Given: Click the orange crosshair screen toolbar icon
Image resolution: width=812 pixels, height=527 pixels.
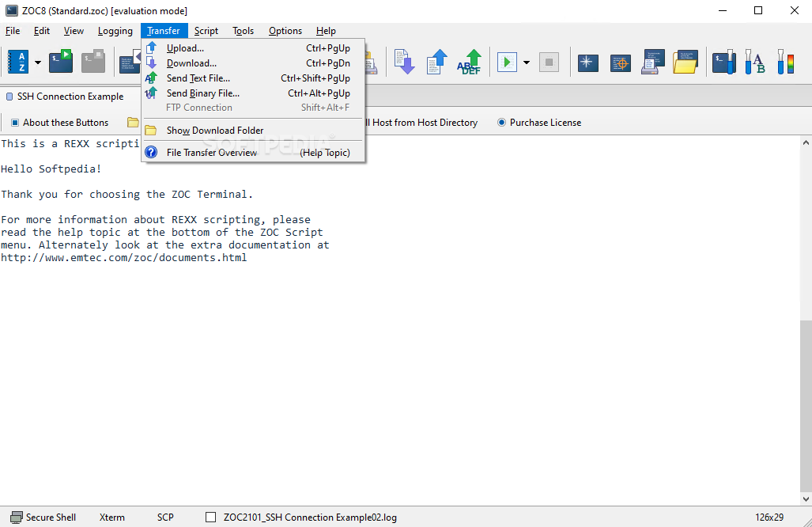Looking at the screenshot, I should [x=621, y=63].
